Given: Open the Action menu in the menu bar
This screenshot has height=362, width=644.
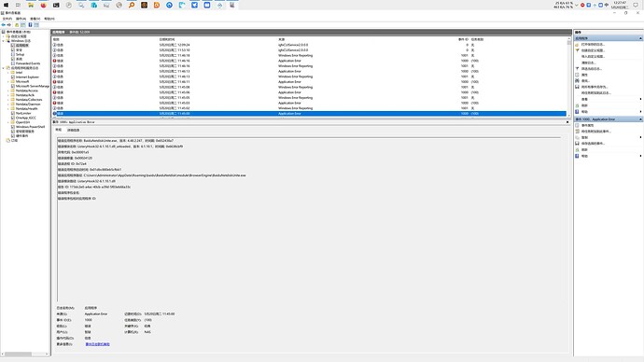Looking at the screenshot, I should [x=21, y=19].
